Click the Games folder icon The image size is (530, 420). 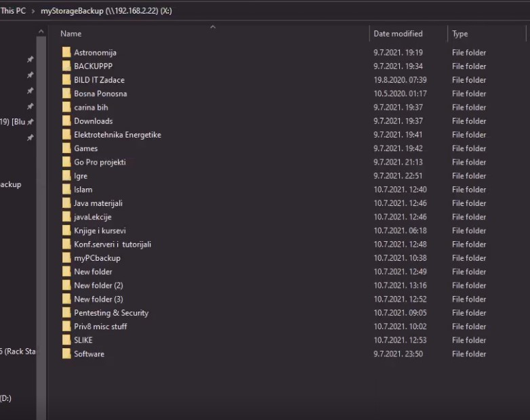(x=66, y=148)
